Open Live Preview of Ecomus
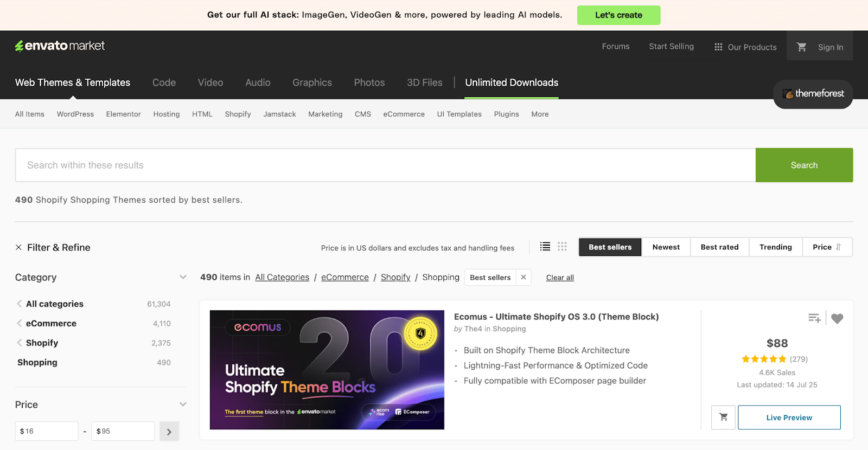 789,417
